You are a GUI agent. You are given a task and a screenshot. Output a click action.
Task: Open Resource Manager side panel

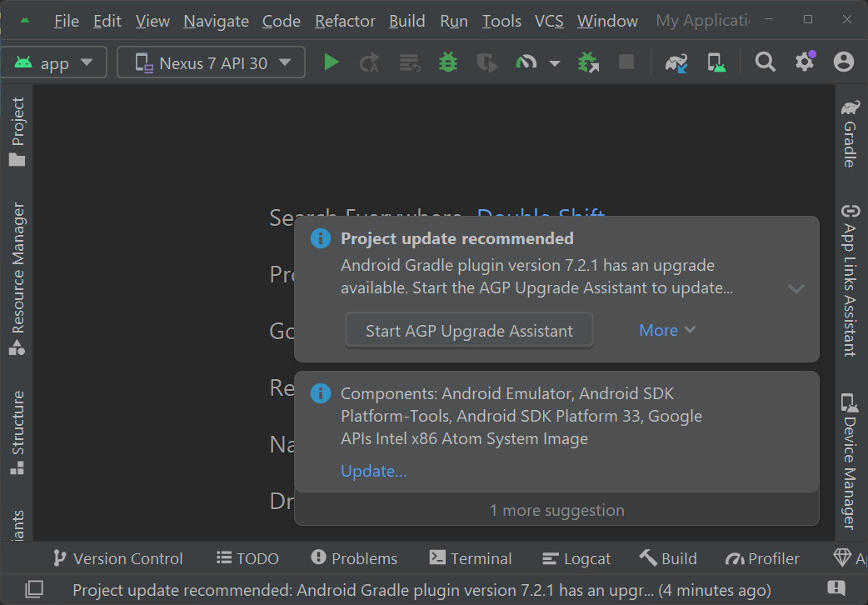tap(17, 278)
